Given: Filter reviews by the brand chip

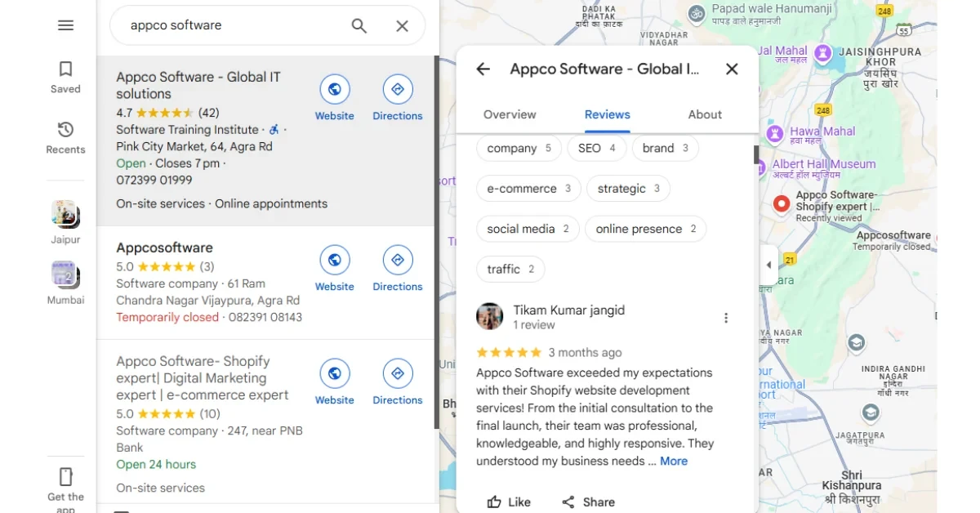Looking at the screenshot, I should point(665,149).
